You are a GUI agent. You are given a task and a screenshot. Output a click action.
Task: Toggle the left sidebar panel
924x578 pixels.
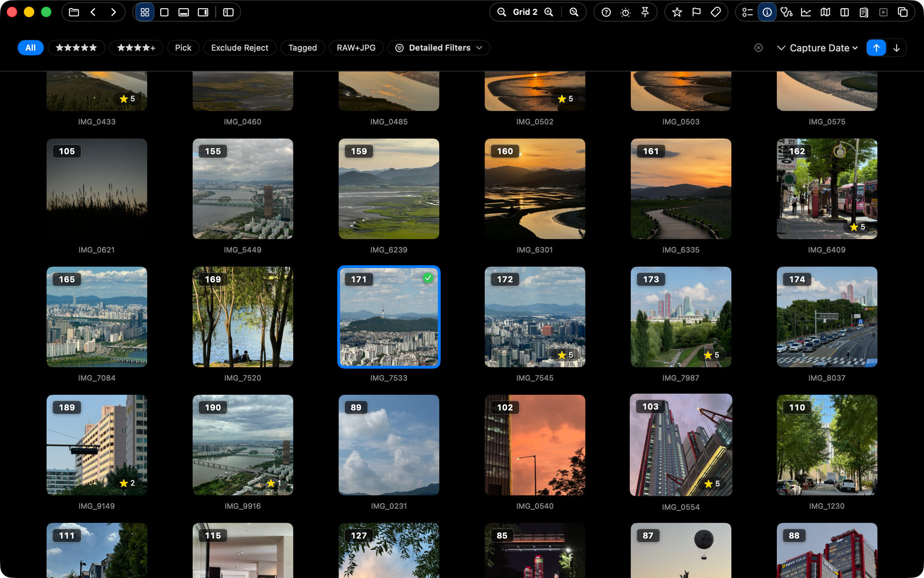228,12
